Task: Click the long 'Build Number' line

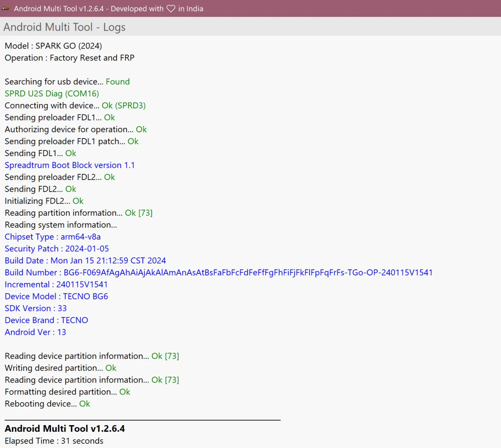Action: pos(219,273)
